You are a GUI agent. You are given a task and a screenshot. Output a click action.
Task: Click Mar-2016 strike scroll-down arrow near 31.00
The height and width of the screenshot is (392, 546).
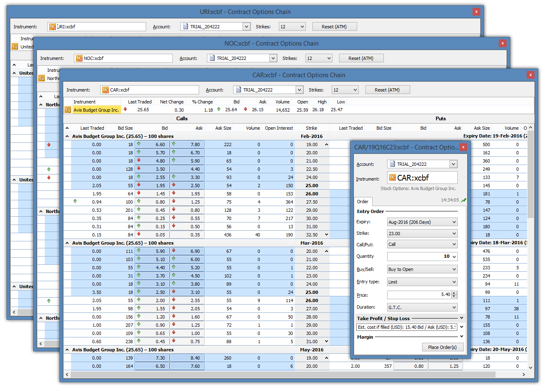(327, 342)
